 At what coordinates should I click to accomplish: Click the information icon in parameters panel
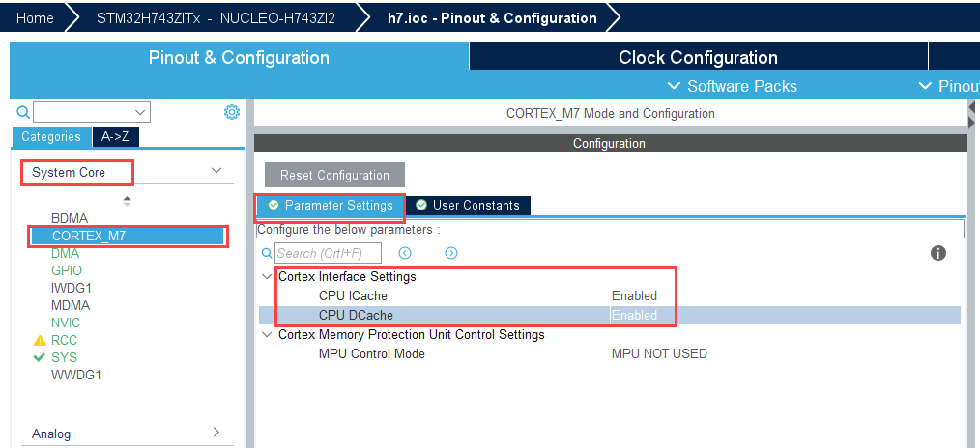(937, 253)
